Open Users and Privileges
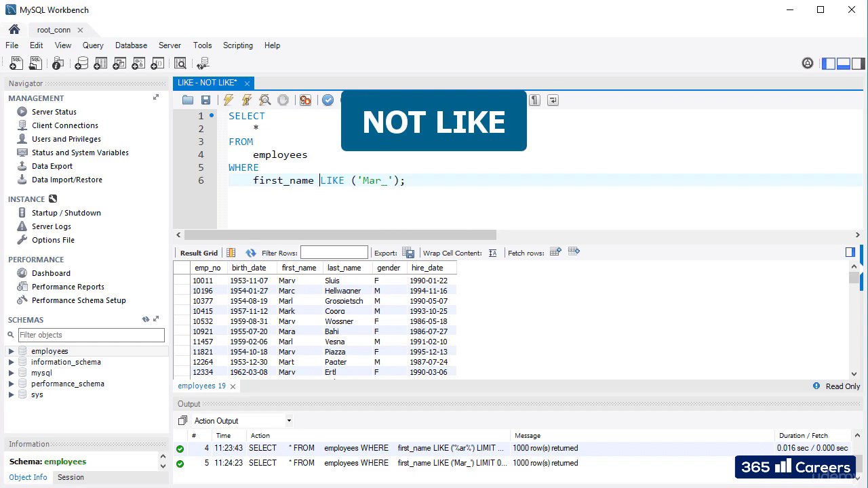 66,139
